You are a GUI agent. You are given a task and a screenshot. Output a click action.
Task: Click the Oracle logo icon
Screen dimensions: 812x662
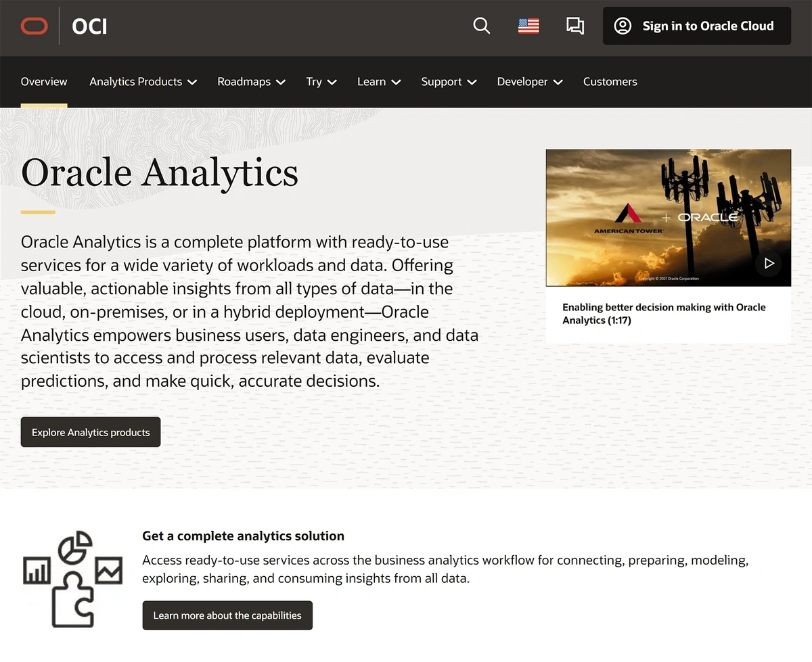point(35,26)
